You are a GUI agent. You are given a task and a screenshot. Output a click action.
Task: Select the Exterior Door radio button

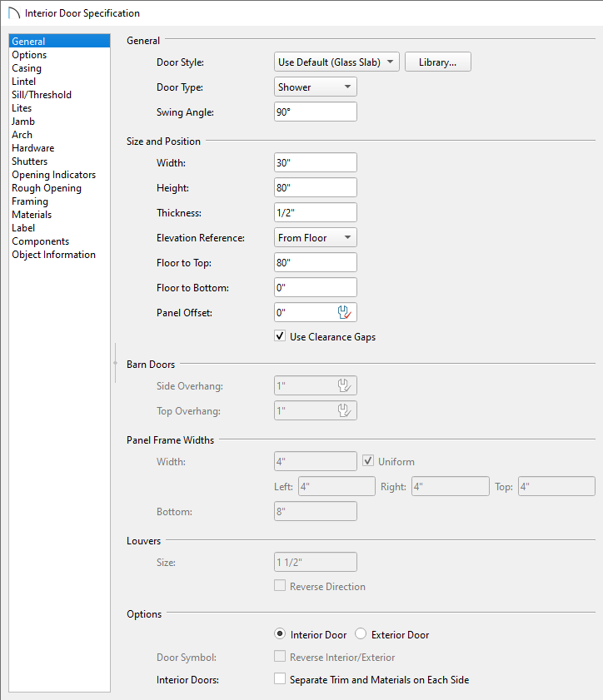[361, 634]
